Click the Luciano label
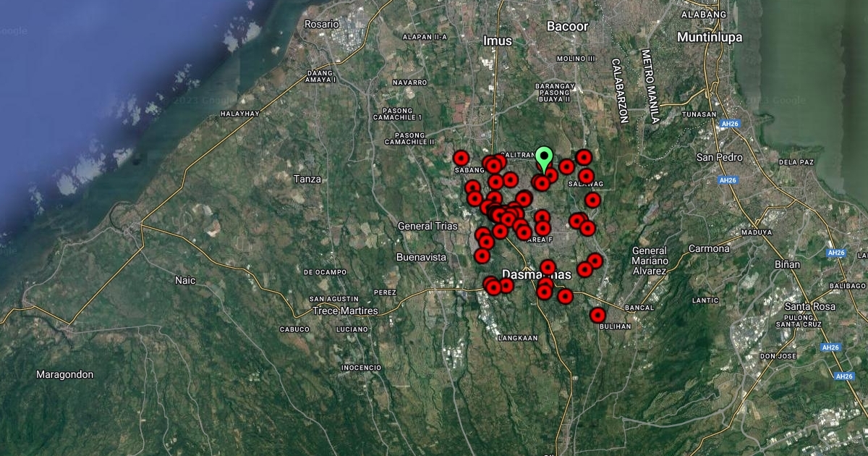The width and height of the screenshot is (868, 456). (x=352, y=329)
